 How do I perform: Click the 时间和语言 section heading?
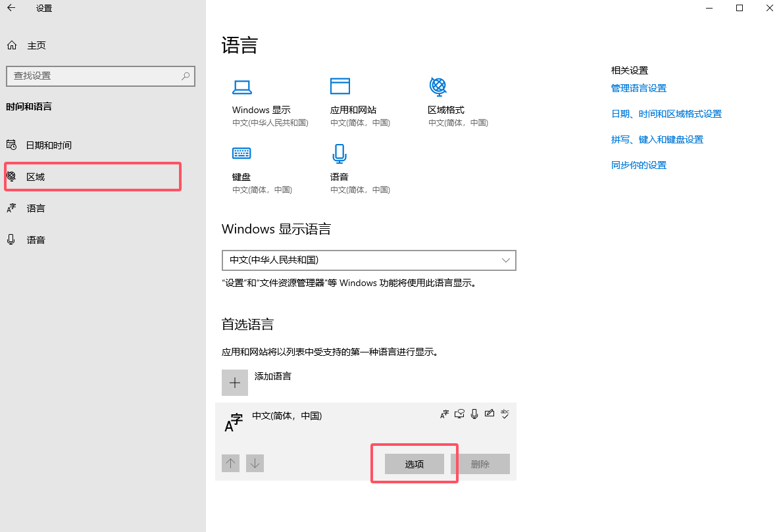point(29,107)
